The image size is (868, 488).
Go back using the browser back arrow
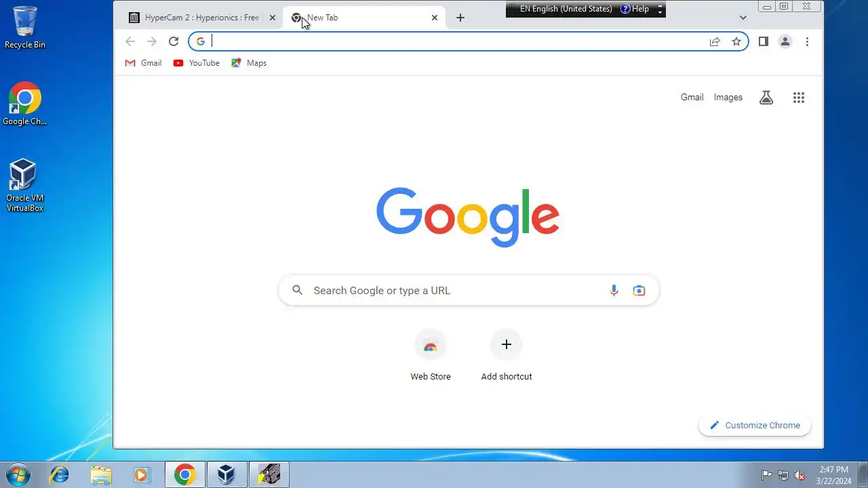[x=130, y=41]
